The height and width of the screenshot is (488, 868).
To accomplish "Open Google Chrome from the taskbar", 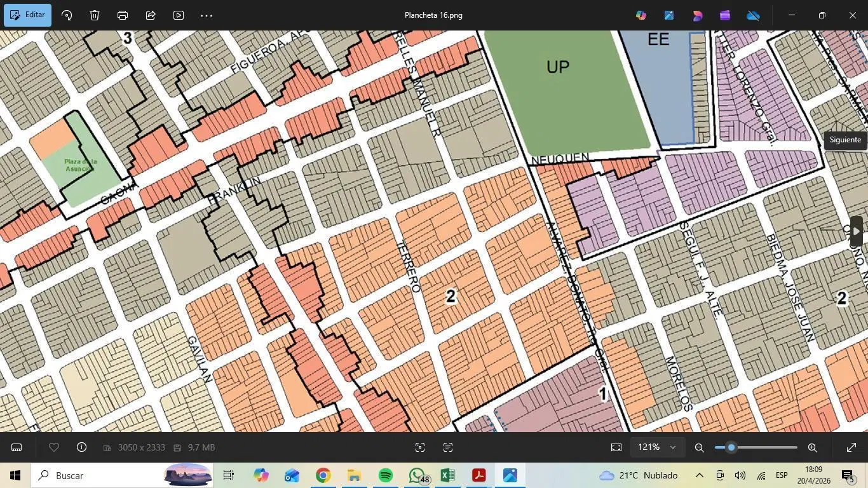I will click(323, 475).
